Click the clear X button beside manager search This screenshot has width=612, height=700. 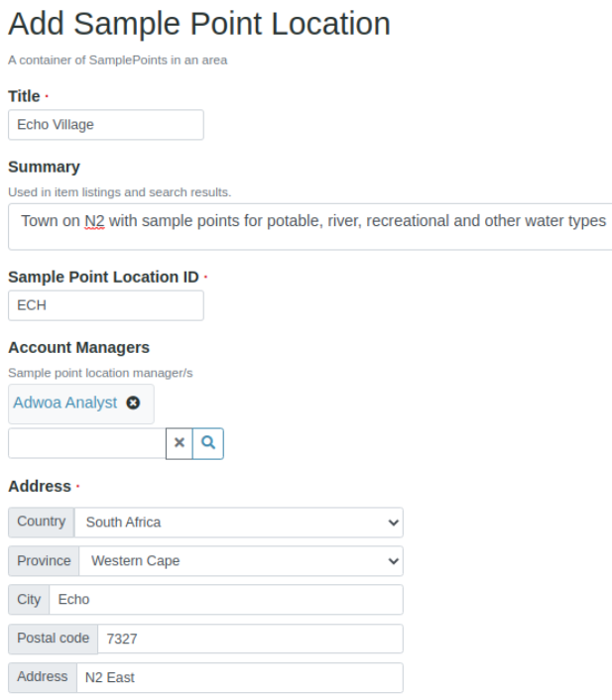click(180, 443)
